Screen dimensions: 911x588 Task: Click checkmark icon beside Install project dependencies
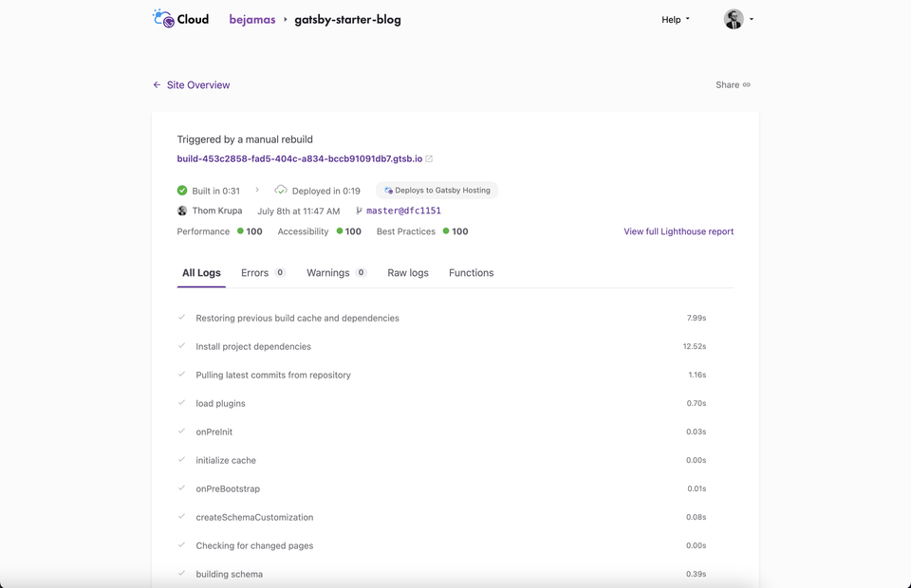click(x=182, y=345)
